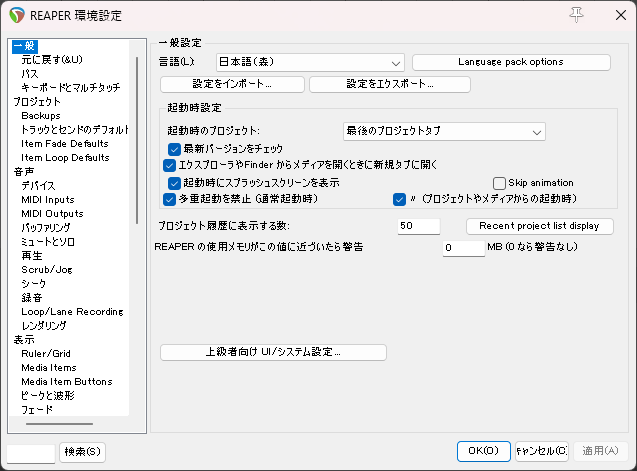637x471 pixels.
Task: Open the 言語 language dropdown
Action: [x=310, y=62]
